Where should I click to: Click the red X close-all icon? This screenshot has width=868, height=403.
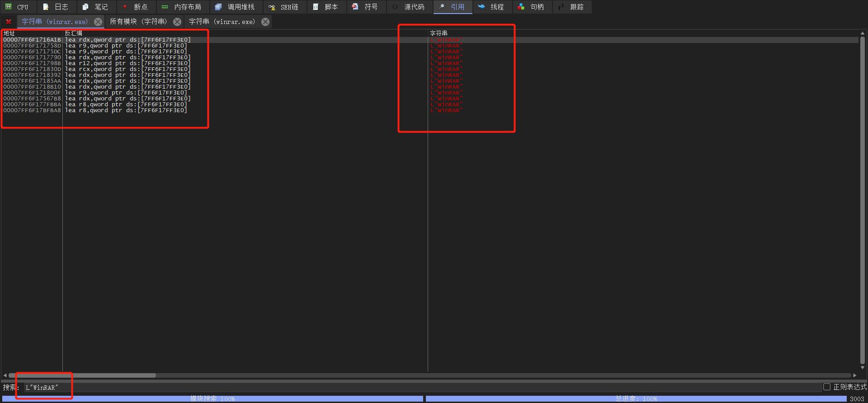(x=8, y=22)
